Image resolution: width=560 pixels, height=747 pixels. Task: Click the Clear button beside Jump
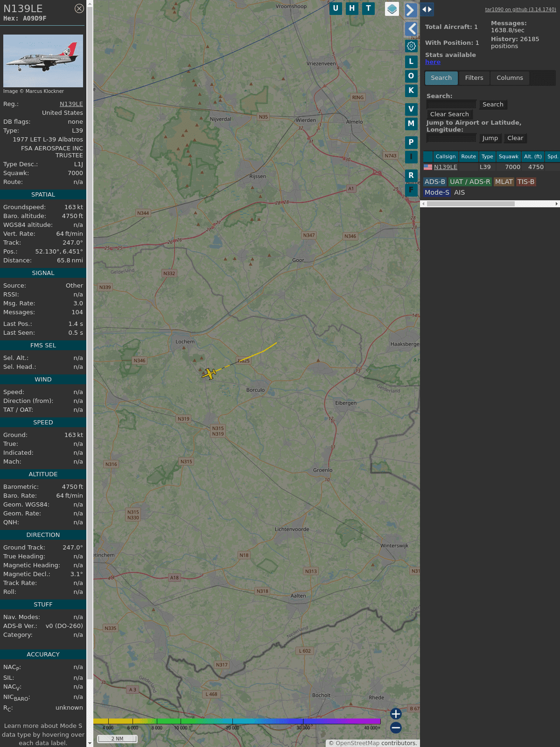click(x=515, y=138)
